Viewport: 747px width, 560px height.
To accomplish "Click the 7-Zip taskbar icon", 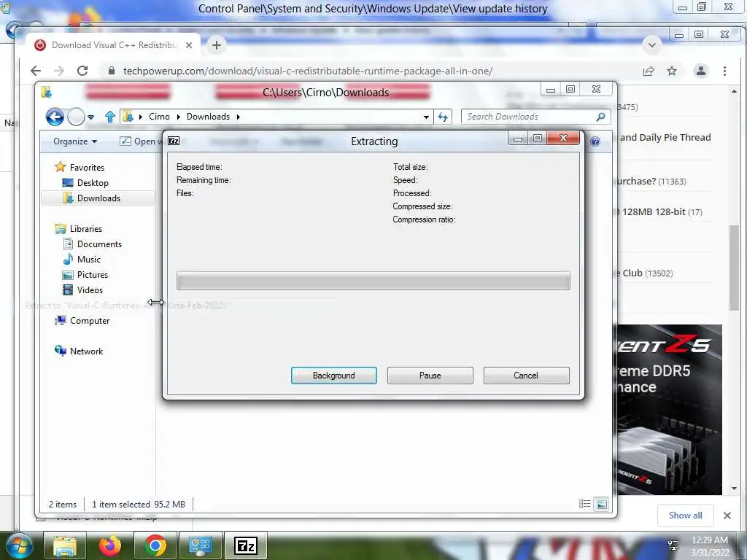I will pyautogui.click(x=245, y=545).
